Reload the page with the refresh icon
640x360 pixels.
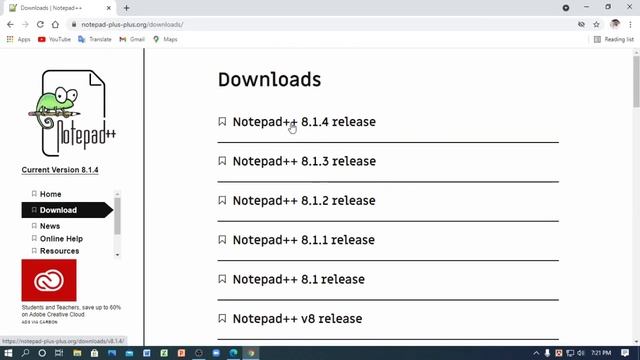pos(40,24)
